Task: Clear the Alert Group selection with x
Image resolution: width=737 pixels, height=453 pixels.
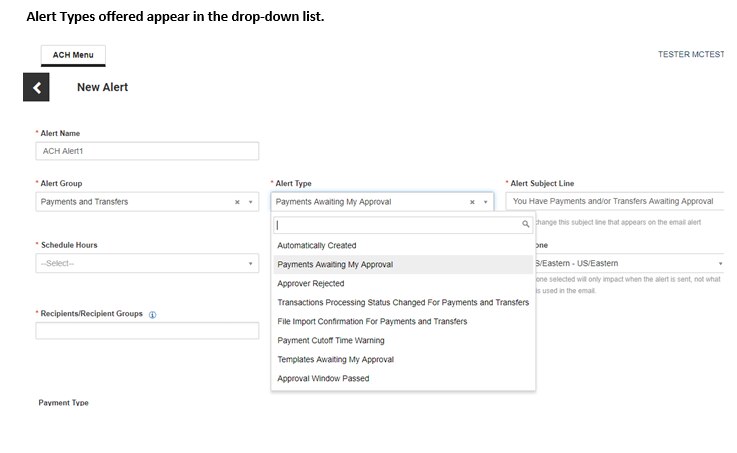Action: tap(237, 202)
